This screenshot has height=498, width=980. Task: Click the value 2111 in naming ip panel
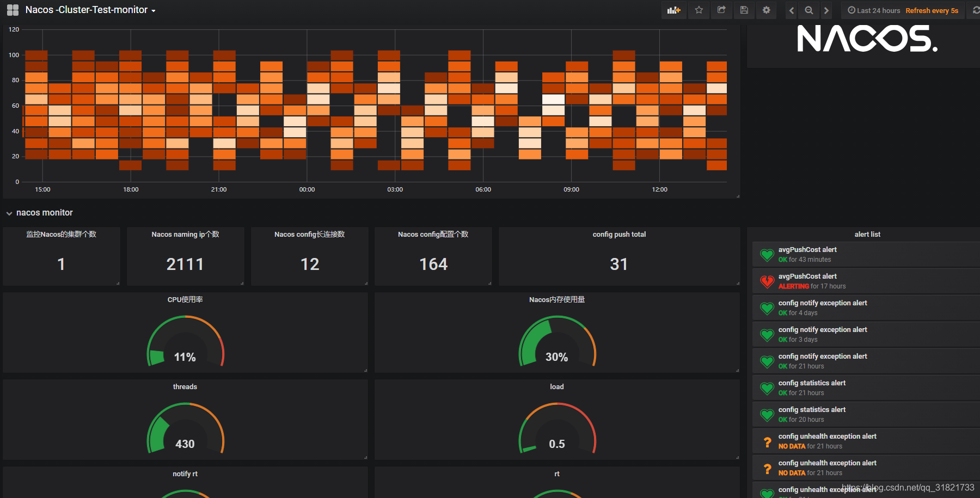185,264
